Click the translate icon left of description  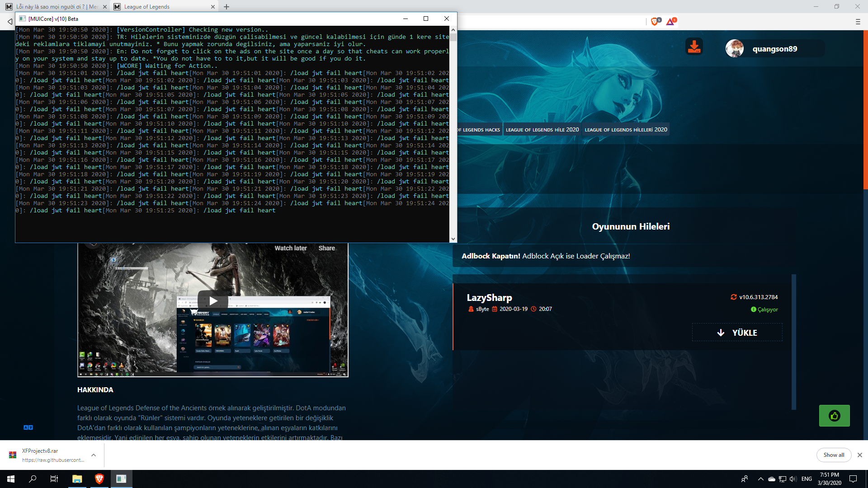click(28, 427)
